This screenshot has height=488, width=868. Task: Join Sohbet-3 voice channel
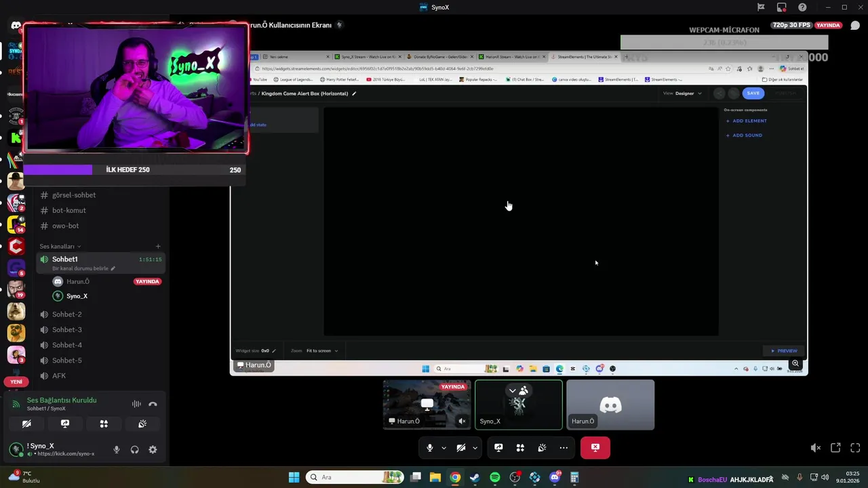[66, 330]
